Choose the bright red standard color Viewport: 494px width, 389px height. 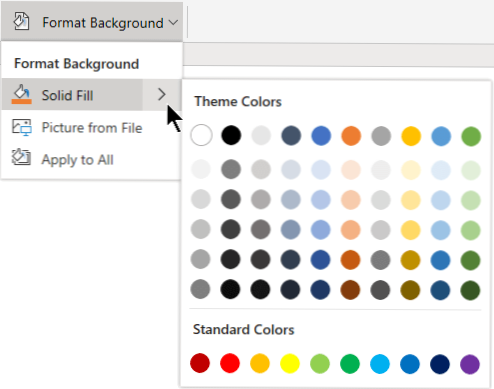click(x=230, y=363)
